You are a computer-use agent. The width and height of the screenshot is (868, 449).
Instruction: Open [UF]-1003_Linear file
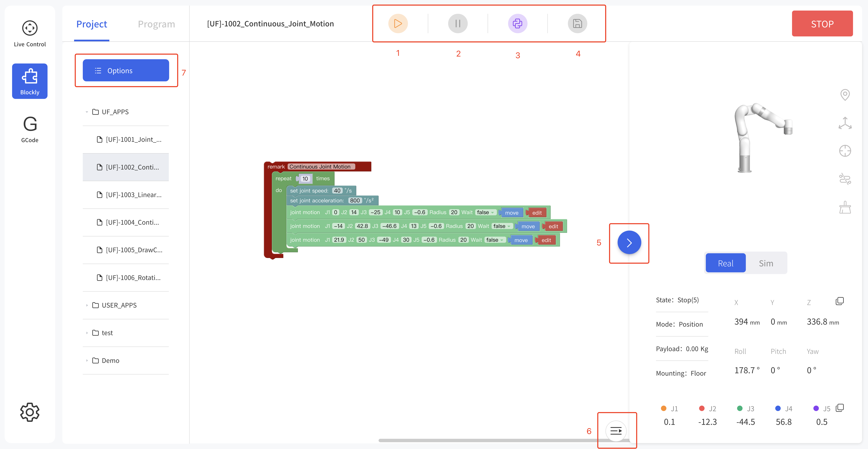click(126, 195)
